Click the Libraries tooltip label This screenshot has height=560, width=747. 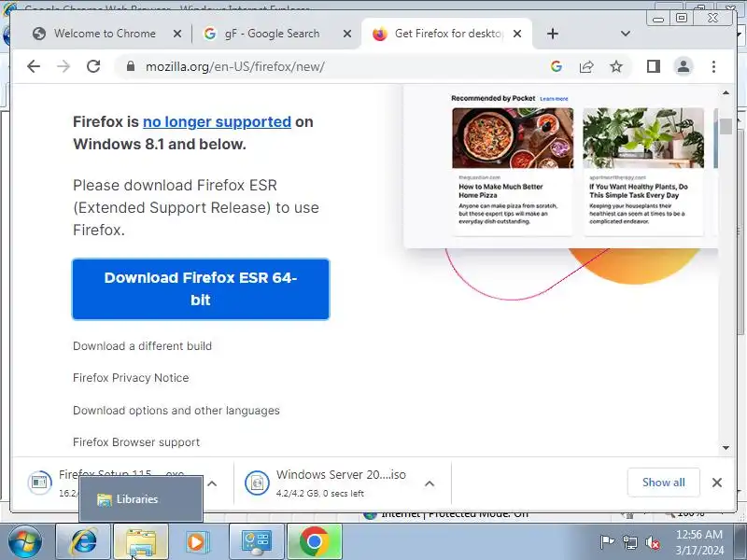point(136,499)
